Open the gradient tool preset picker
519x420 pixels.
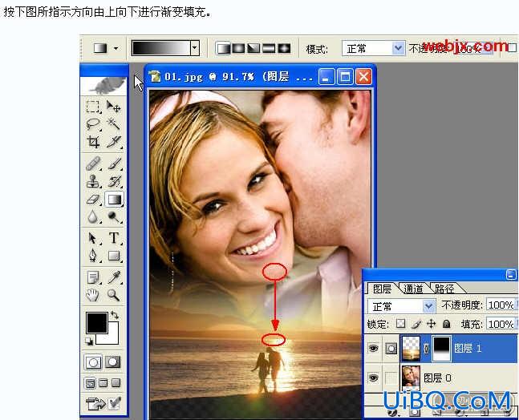pos(105,48)
